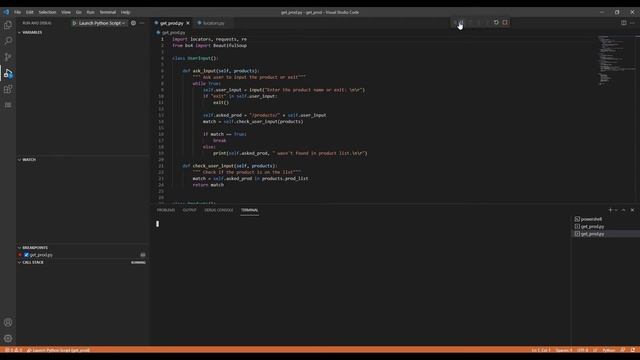Maximize the panel with up chevron
This screenshot has width=640, height=360.
pyautogui.click(x=623, y=210)
